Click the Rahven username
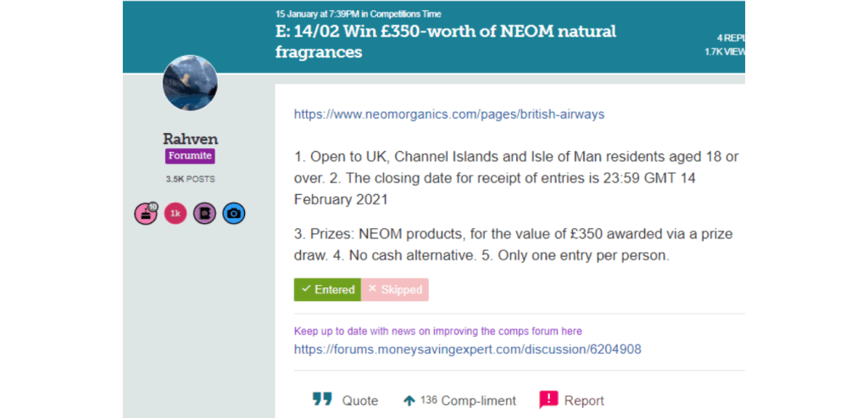This screenshot has height=418, width=868. (190, 138)
